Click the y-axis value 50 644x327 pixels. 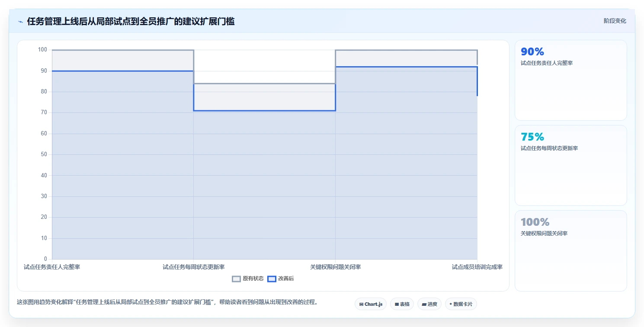(x=44, y=154)
